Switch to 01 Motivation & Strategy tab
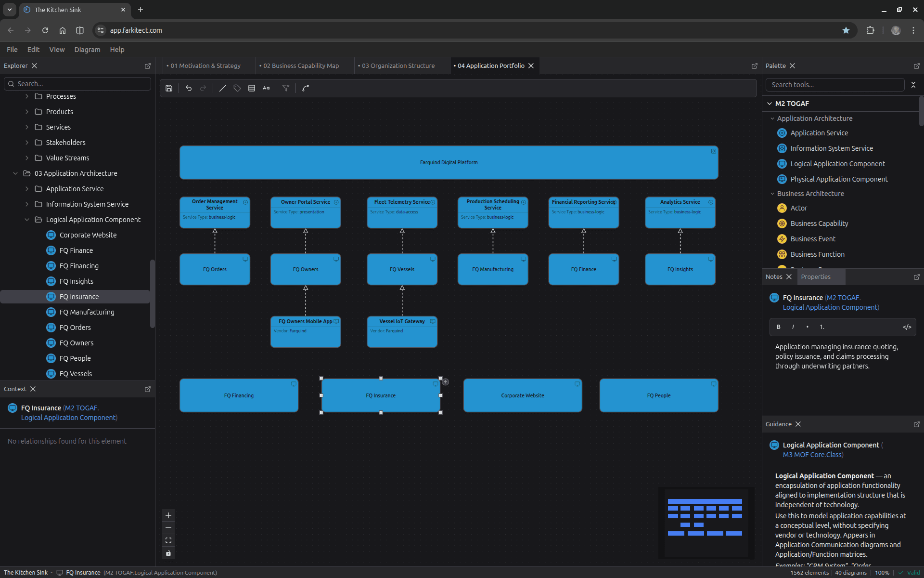Viewport: 924px width, 578px height. pos(205,66)
